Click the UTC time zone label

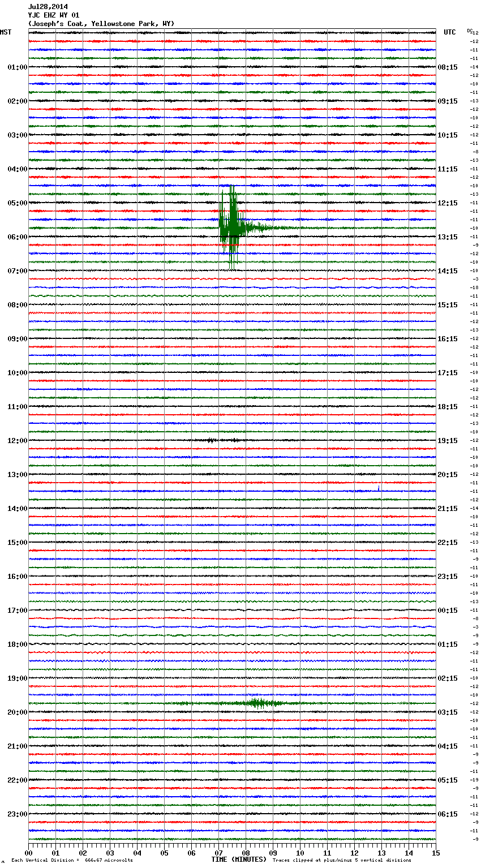[450, 32]
